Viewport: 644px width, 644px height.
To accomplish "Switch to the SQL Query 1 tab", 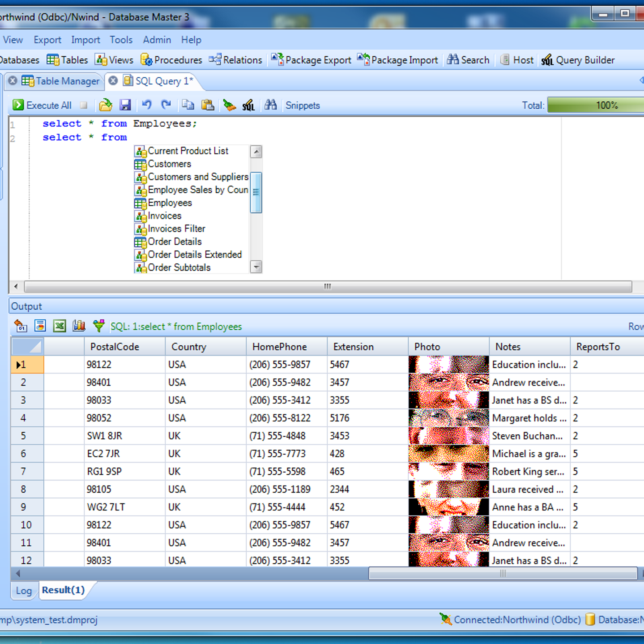I will [x=158, y=81].
